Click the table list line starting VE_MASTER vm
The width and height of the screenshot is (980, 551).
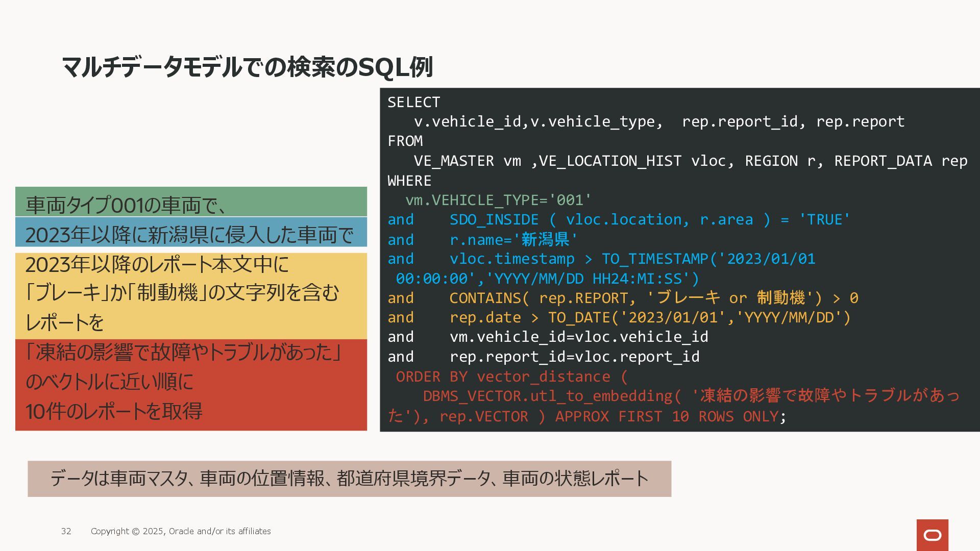(x=691, y=161)
